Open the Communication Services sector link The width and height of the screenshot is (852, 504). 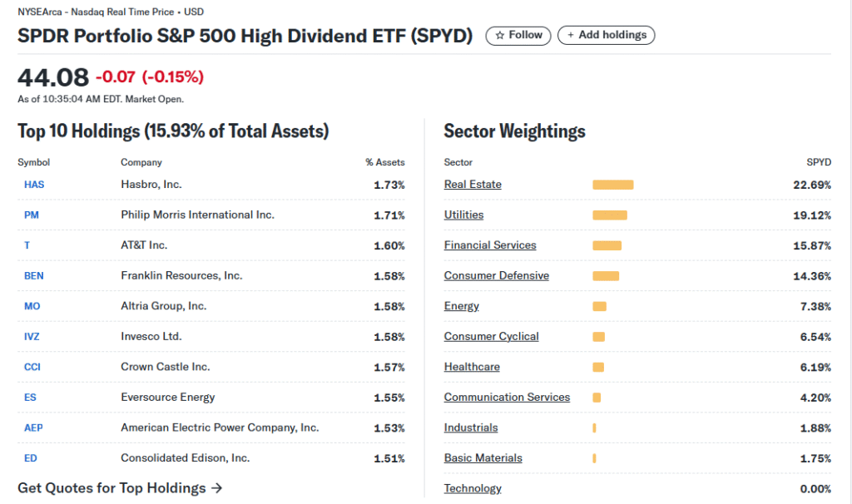coord(507,398)
